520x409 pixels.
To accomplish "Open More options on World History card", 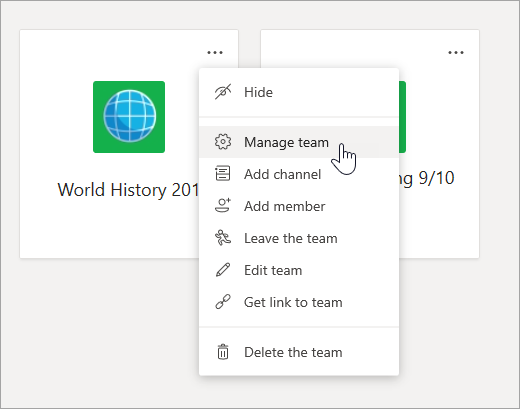I will coord(215,52).
